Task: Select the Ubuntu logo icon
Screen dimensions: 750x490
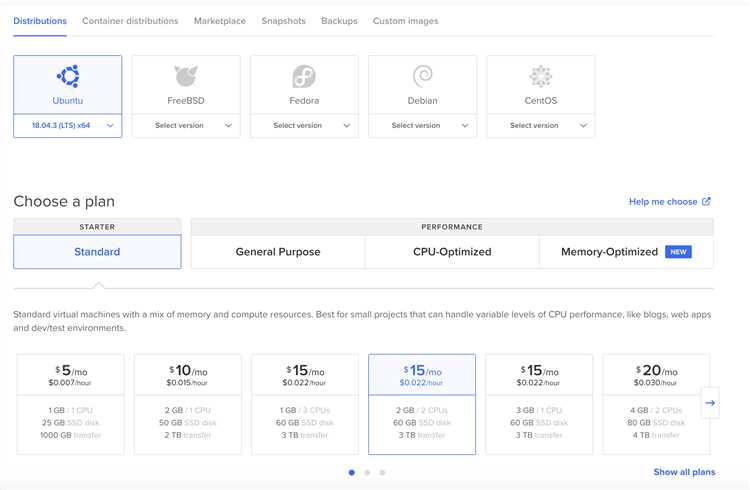Action: pos(68,76)
